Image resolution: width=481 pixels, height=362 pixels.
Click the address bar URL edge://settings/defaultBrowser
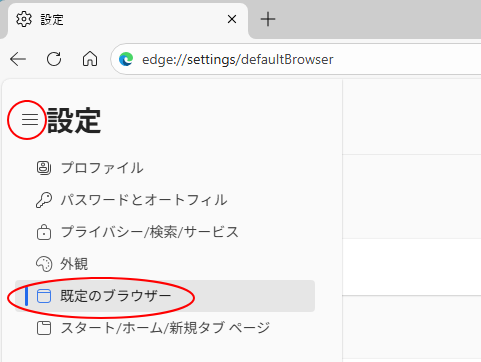pos(238,60)
